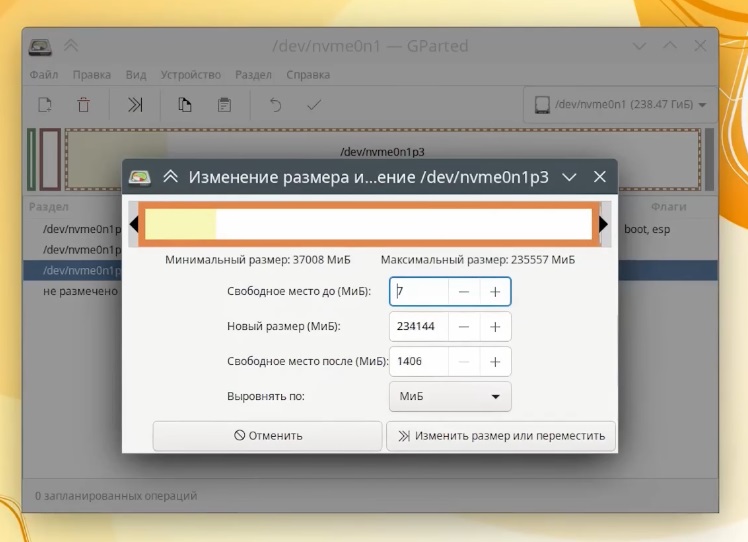Click the delete partition trash icon
The width and height of the screenshot is (748, 542).
pyautogui.click(x=83, y=104)
